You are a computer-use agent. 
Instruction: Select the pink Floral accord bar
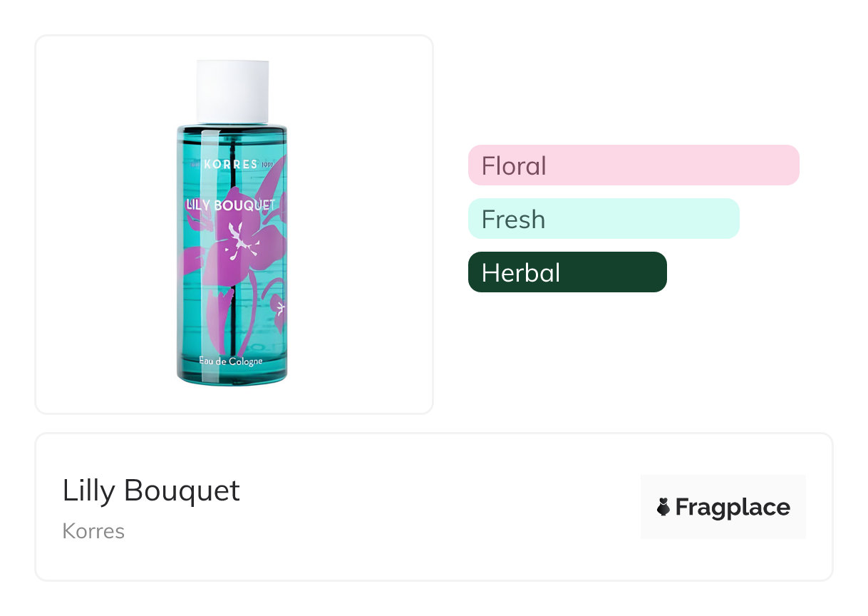click(x=633, y=165)
